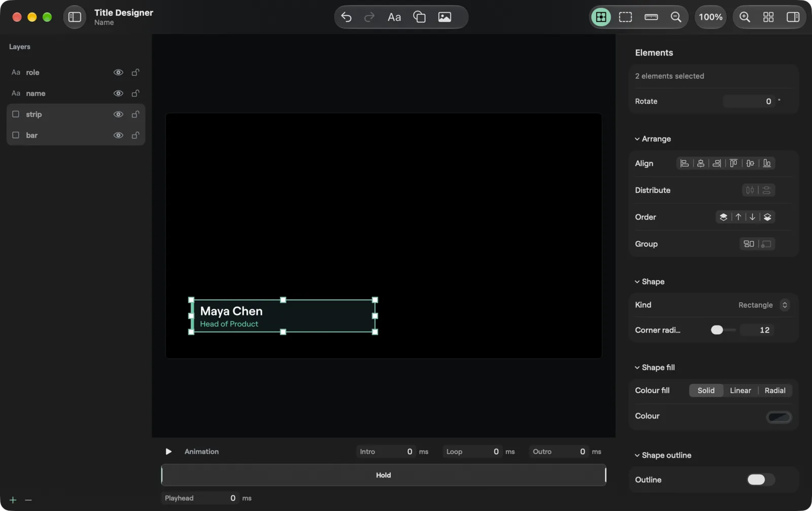This screenshot has width=812, height=511.
Task: Toggle visibility of the strip layer
Action: pyautogui.click(x=118, y=114)
